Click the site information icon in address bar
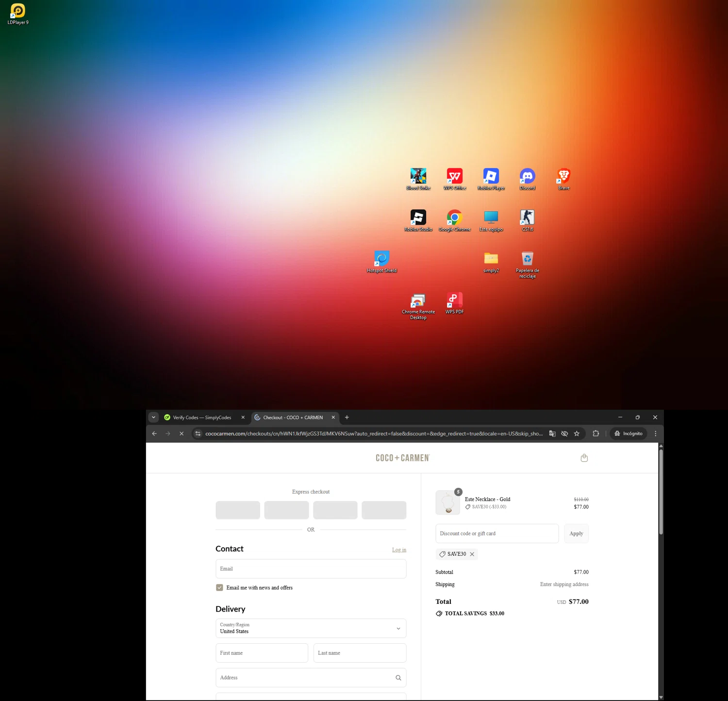 (x=198, y=434)
